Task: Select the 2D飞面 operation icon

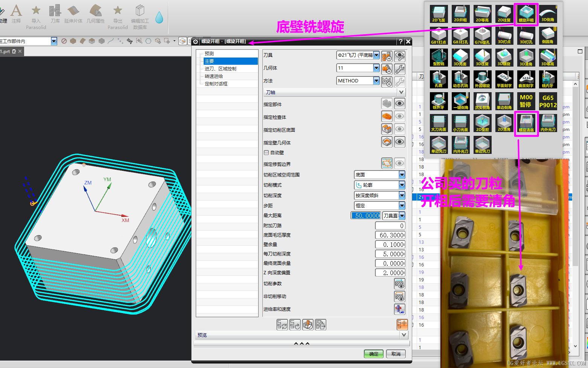Action: tap(439, 14)
